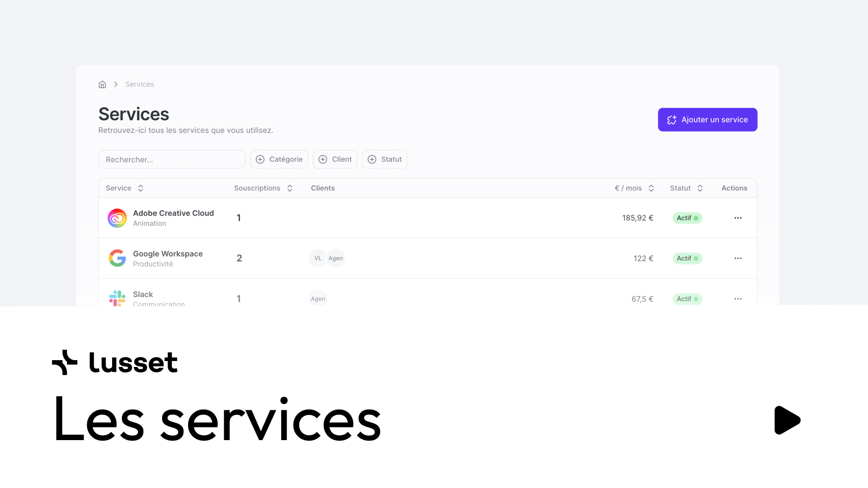Click the Lusset logo mark
This screenshot has height=488, width=868.
(x=64, y=362)
